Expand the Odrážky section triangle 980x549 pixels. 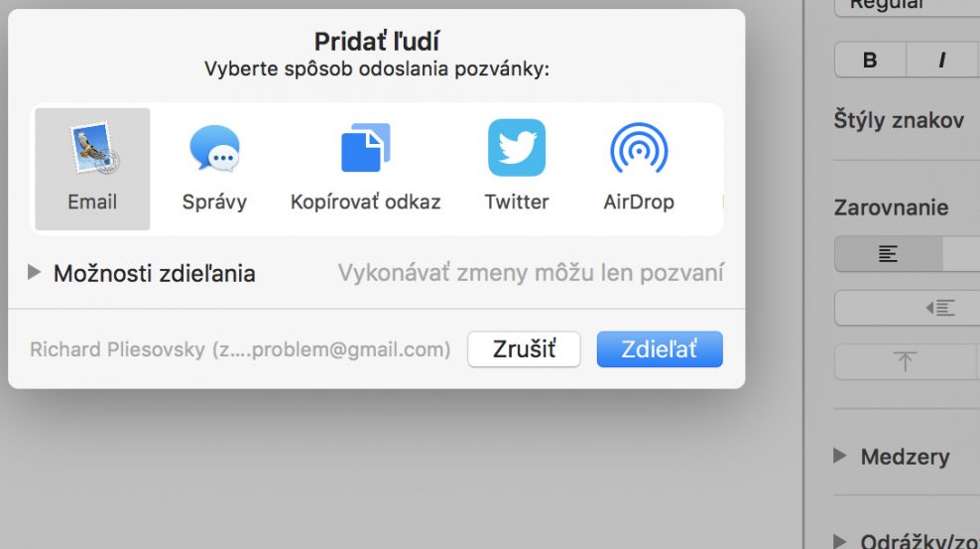[x=839, y=541]
